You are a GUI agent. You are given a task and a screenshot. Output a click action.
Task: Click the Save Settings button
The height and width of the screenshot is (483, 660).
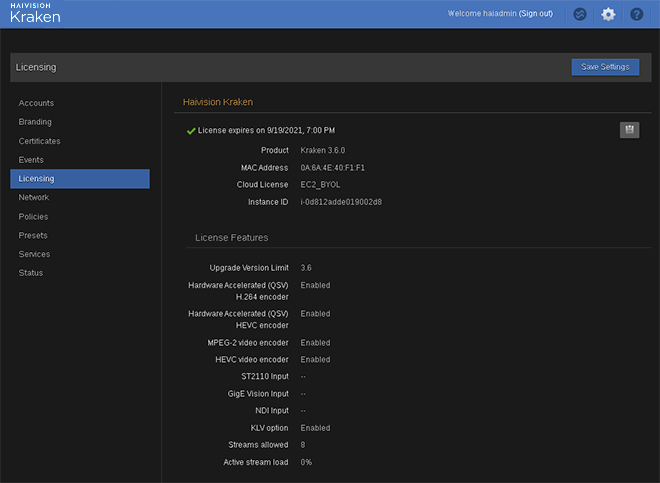tap(605, 67)
